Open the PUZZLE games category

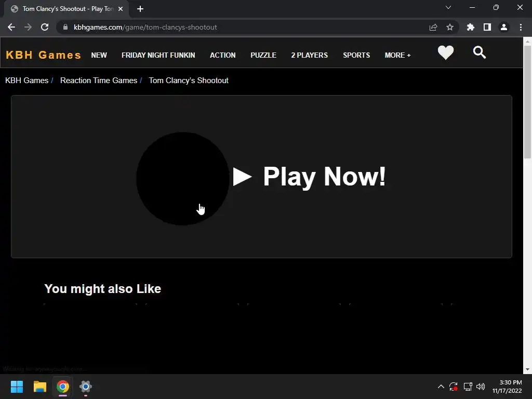tap(263, 55)
